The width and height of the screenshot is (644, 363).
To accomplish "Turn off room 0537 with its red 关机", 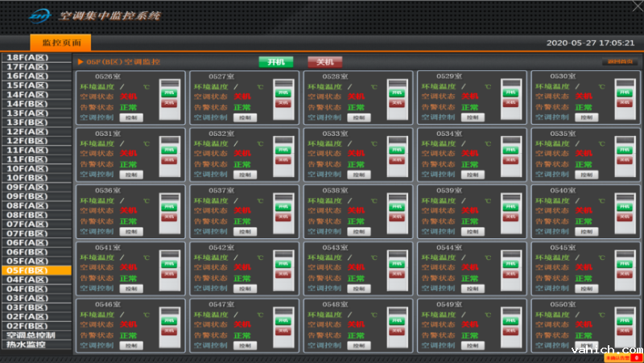I will [x=283, y=217].
